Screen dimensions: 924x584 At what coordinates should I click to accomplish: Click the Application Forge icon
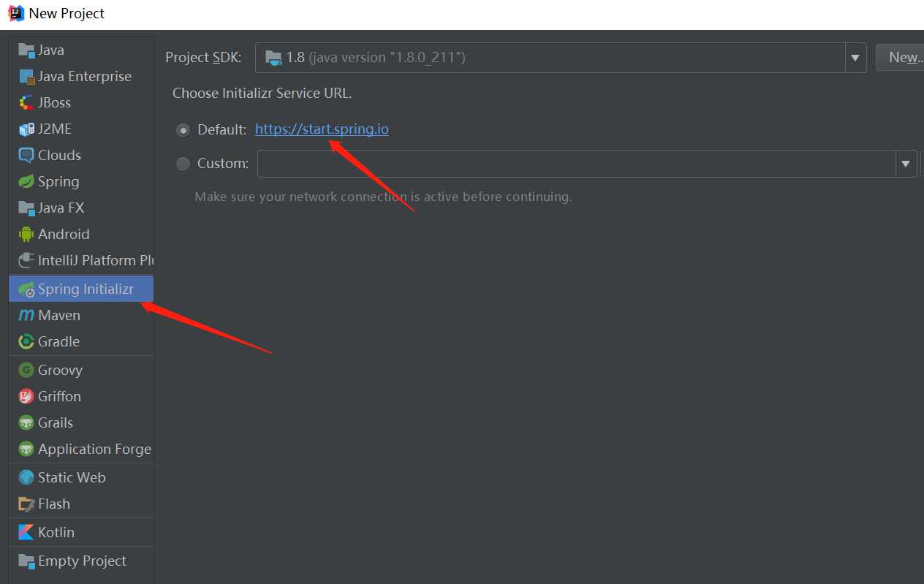pos(26,450)
